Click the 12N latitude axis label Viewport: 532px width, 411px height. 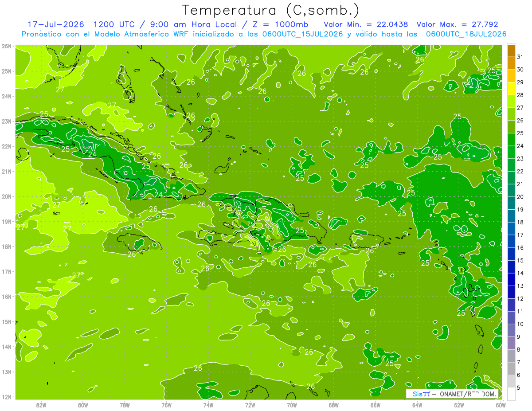point(7,397)
